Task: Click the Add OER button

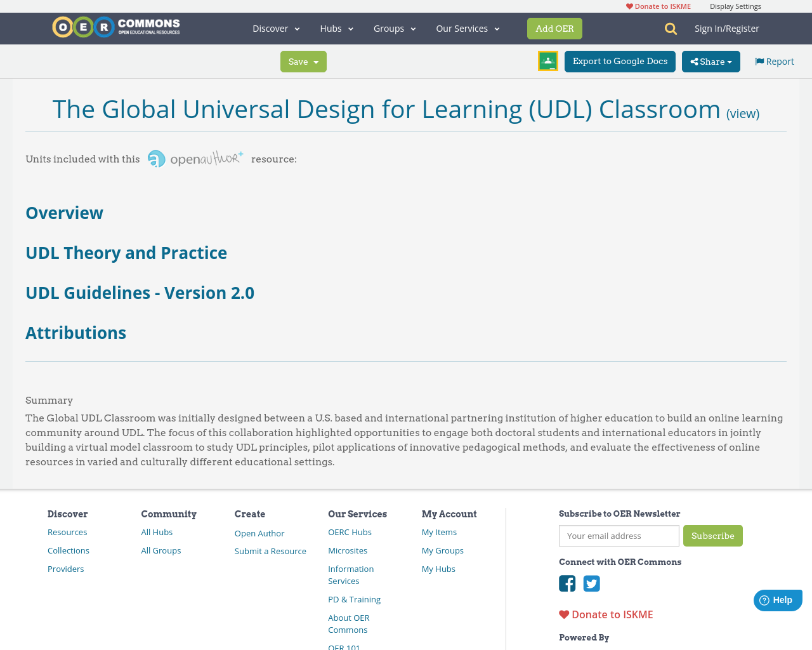Action: click(x=554, y=28)
